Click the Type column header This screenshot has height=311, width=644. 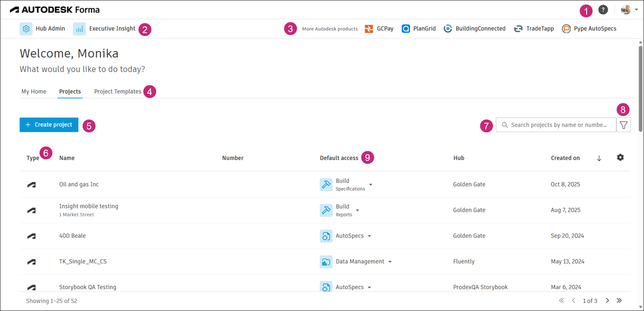[33, 158]
